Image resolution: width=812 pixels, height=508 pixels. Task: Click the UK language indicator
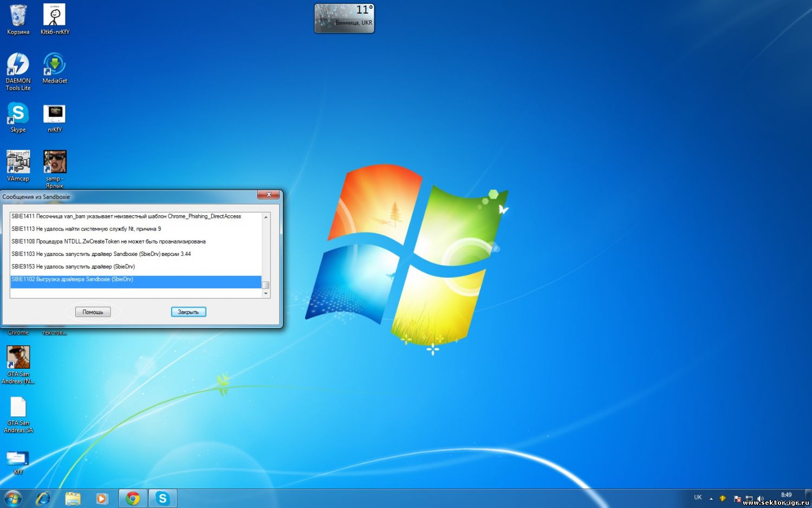698,497
